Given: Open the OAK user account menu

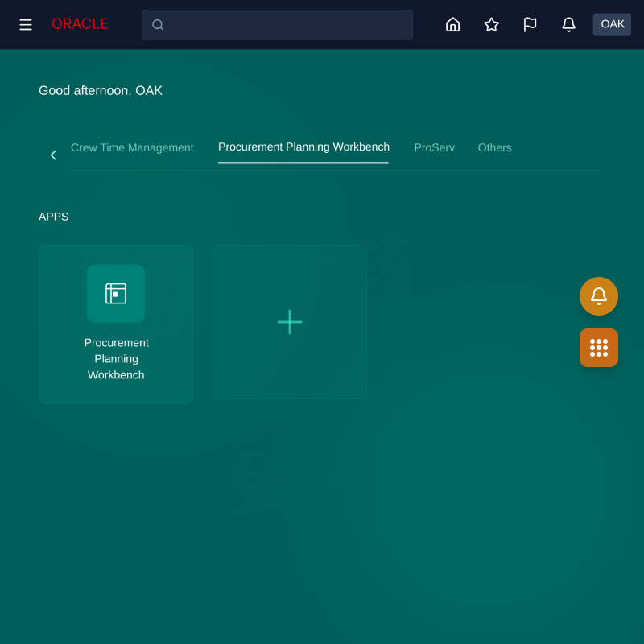Looking at the screenshot, I should [612, 24].
